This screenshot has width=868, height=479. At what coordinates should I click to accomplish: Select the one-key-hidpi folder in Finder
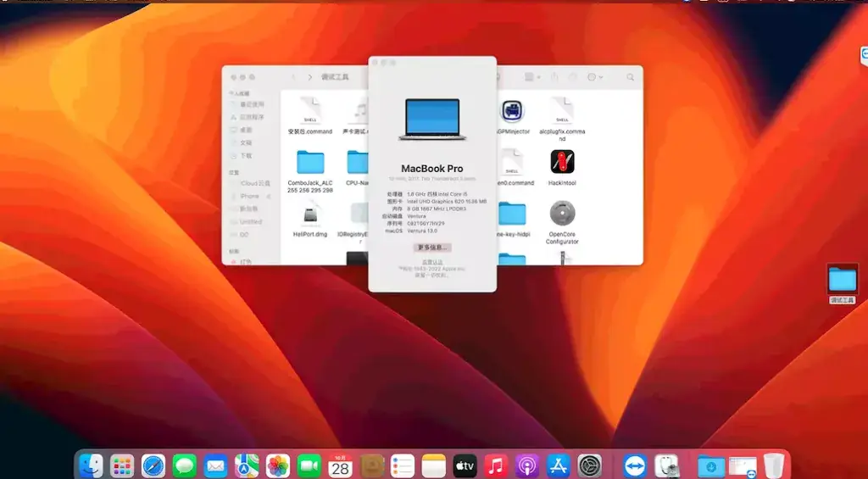512,220
